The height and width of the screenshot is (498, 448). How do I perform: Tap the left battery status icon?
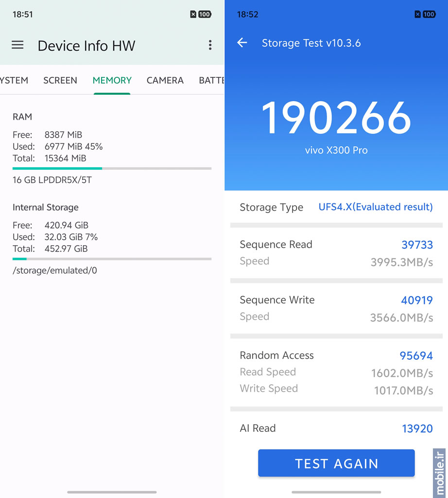(x=204, y=15)
